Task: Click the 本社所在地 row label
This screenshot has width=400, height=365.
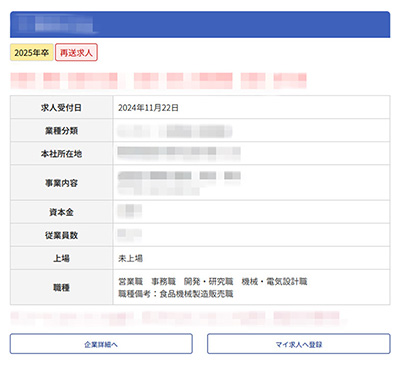Action: [61, 154]
